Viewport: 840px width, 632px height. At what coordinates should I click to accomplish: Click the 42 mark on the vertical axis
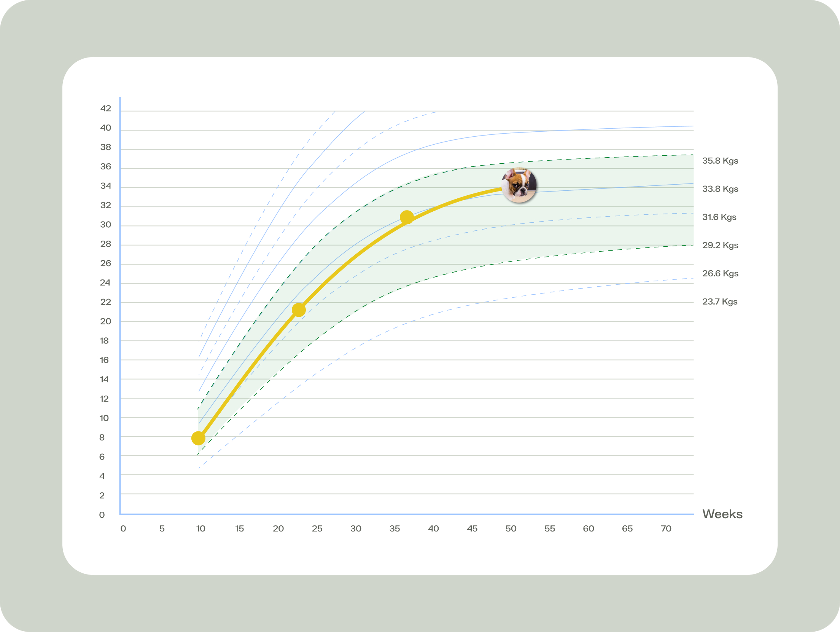point(106,109)
